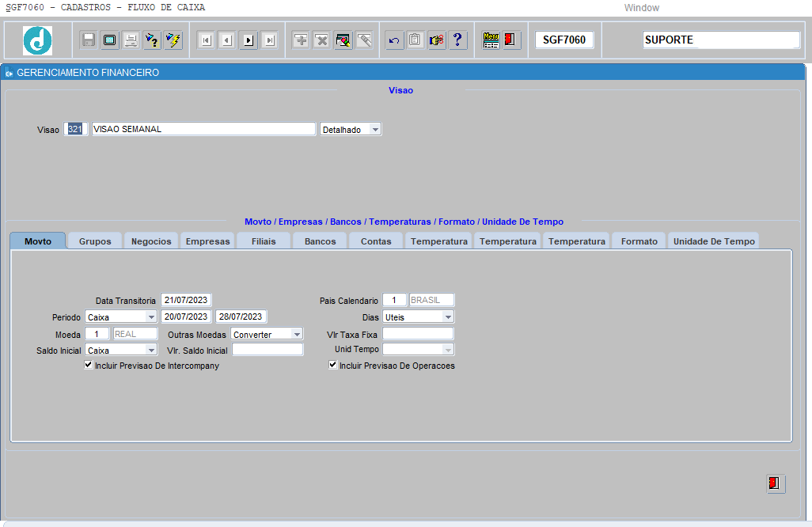Screen dimensions: 812x527
Task: Click the Vlr. Saldo Inicial field
Action: point(268,350)
